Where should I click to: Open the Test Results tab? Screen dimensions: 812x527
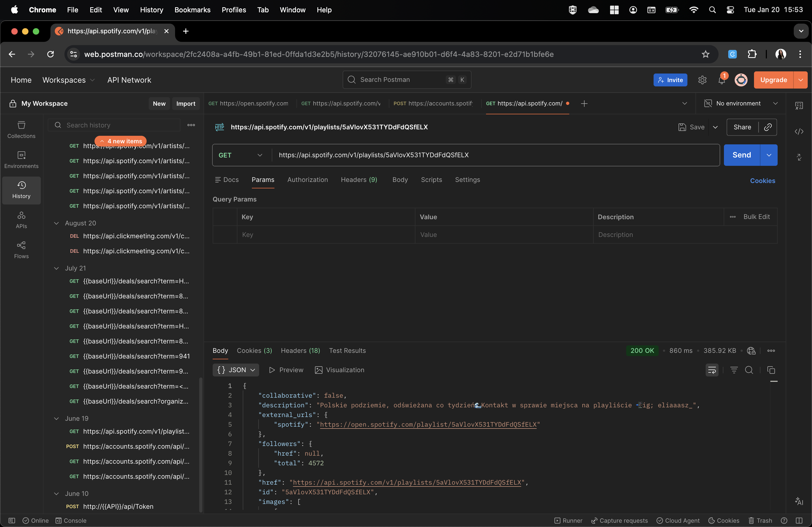[x=347, y=350]
